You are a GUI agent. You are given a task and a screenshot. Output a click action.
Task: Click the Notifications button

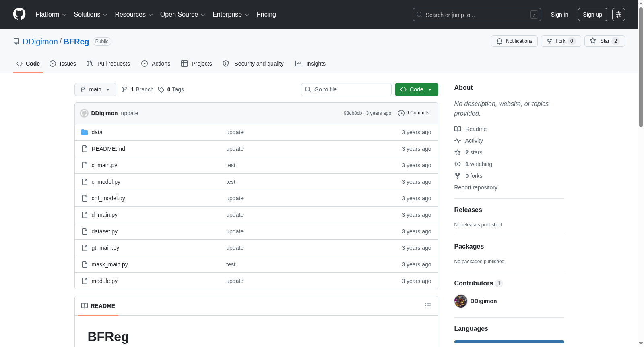514,41
